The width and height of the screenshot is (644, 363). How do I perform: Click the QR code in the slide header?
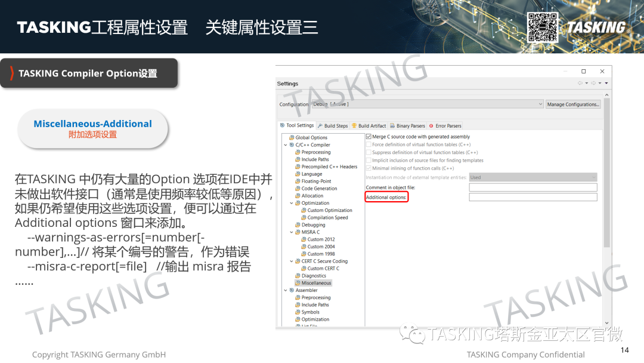[x=543, y=27]
